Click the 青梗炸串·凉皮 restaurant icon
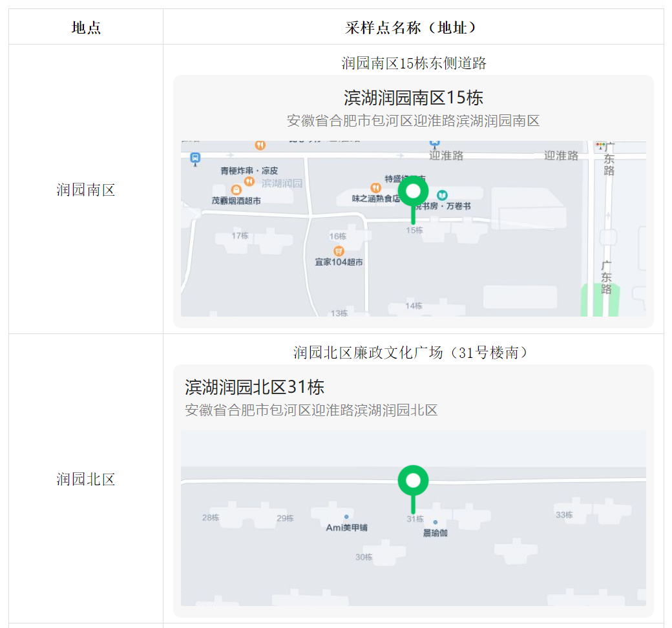The height and width of the screenshot is (628, 672). (249, 182)
